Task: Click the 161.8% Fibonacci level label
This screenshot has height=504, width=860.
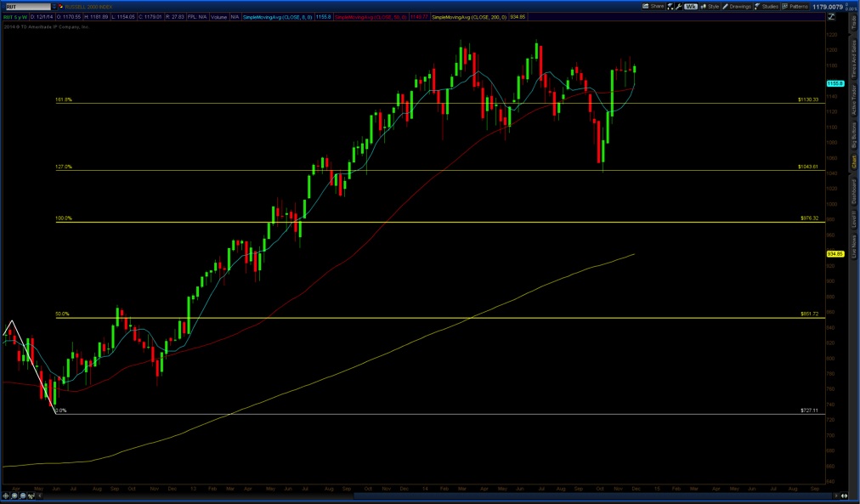Action: [63, 99]
